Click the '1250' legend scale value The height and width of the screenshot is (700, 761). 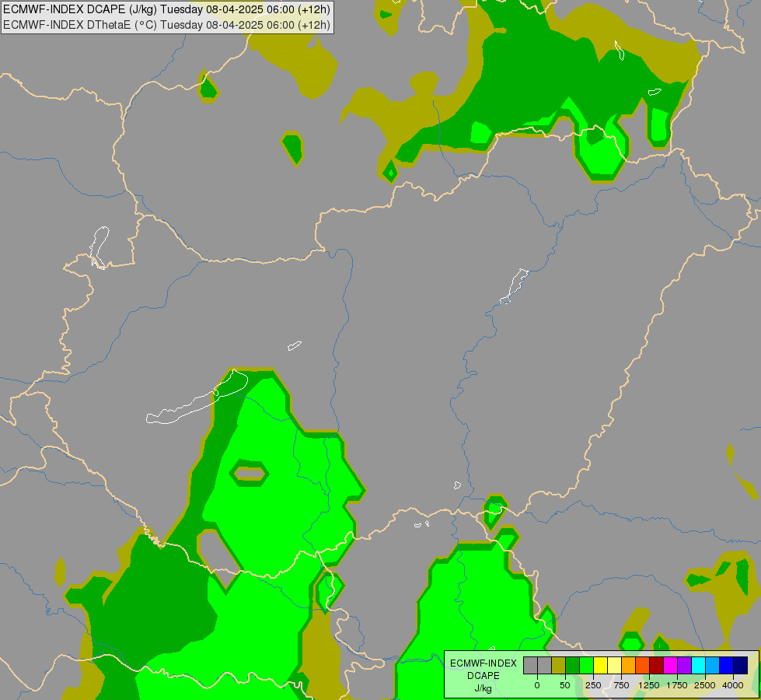pos(649,685)
